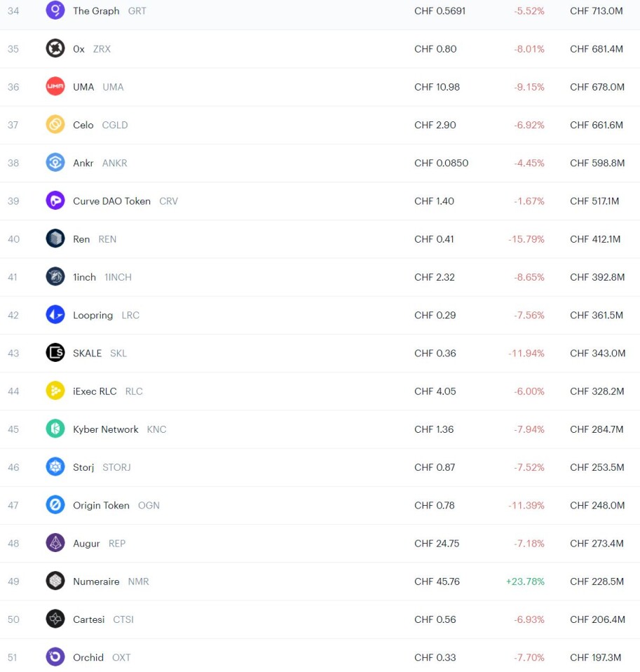
Task: Open the Loopring blue arrow icon
Action: click(55, 314)
